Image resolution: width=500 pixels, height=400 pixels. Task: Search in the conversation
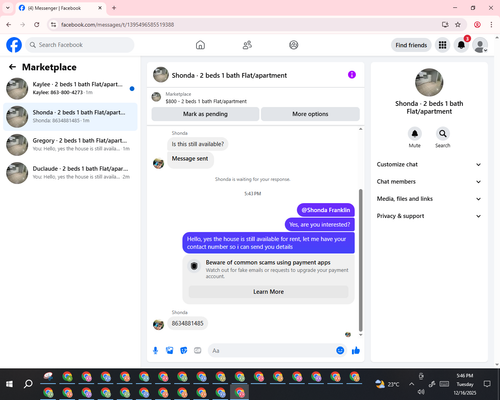pos(443,134)
